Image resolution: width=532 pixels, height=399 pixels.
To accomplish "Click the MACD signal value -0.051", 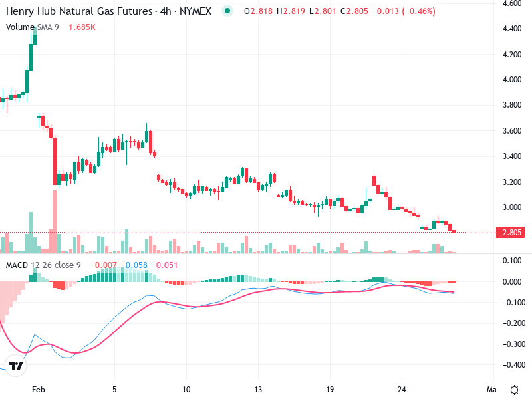I will click(167, 265).
